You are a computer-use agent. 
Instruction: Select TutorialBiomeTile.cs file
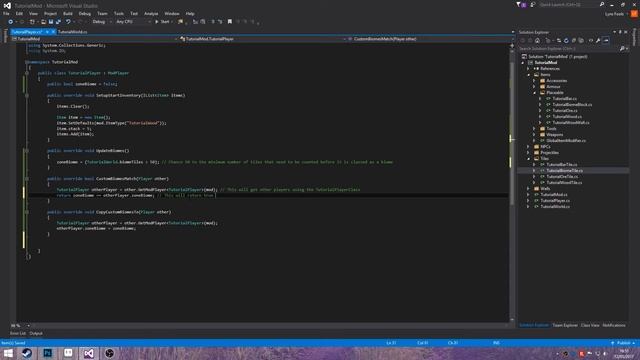(564, 171)
